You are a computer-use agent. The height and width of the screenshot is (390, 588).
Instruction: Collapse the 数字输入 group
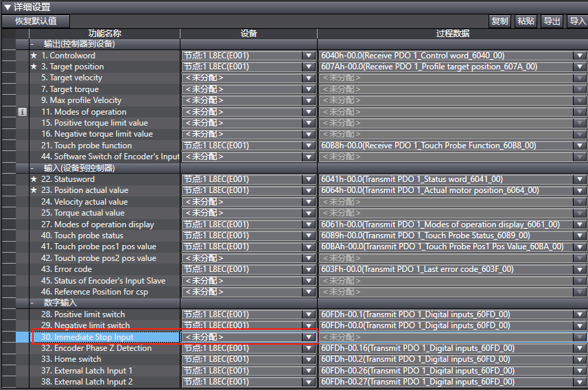[32, 303]
